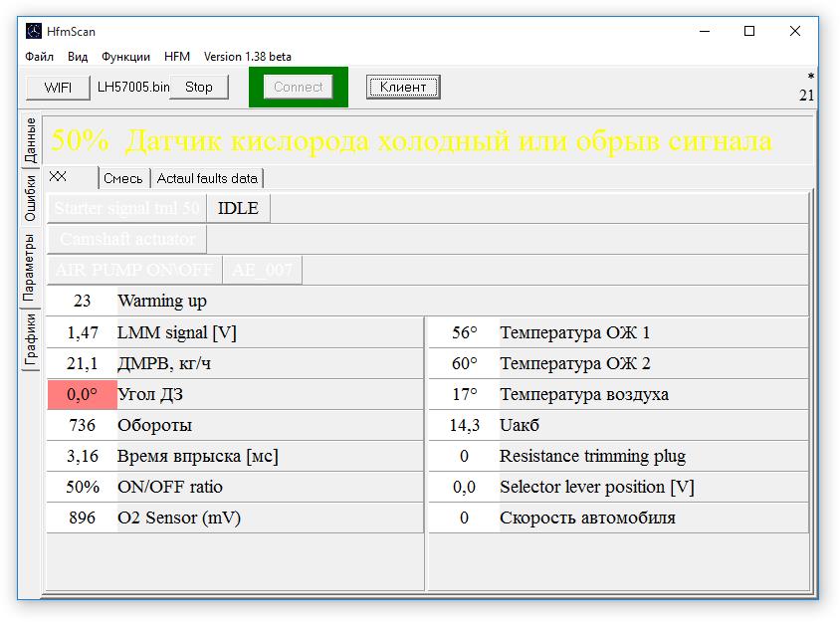Toggle the AIR PUMP ON\OFF indicator
This screenshot has width=840, height=622.
click(133, 270)
